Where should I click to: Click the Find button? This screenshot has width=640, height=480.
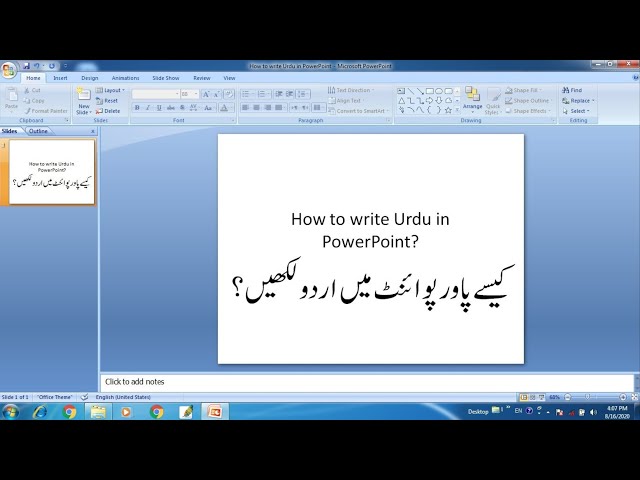(572, 90)
